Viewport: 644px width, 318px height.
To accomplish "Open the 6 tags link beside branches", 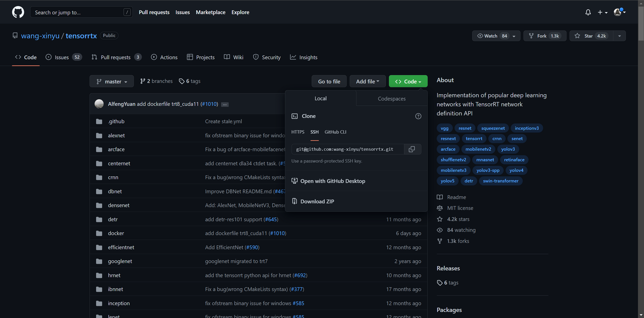I will coord(190,81).
